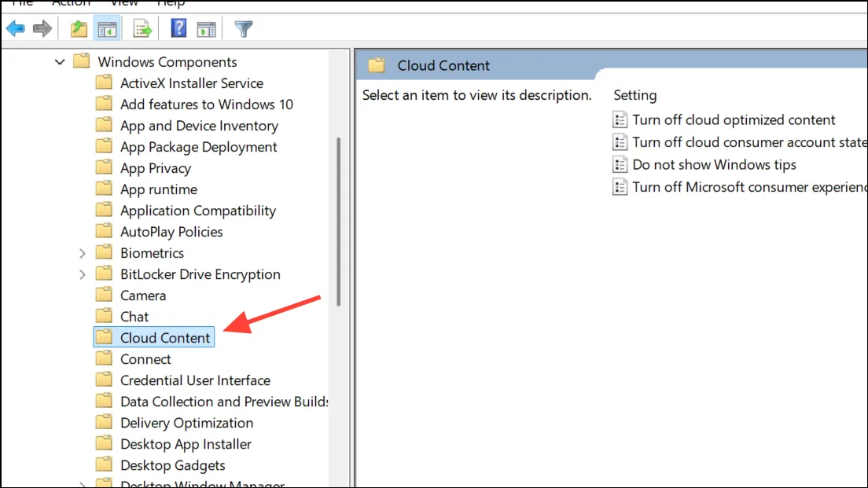This screenshot has height=488, width=868.
Task: Select Data Collection and Preview Builds
Action: [x=224, y=402]
